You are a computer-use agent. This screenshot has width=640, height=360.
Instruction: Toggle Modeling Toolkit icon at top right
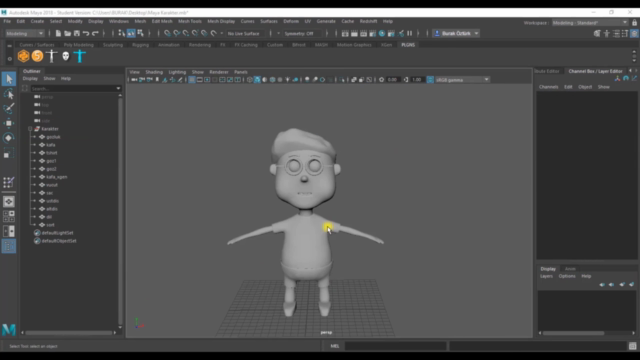[x=597, y=33]
